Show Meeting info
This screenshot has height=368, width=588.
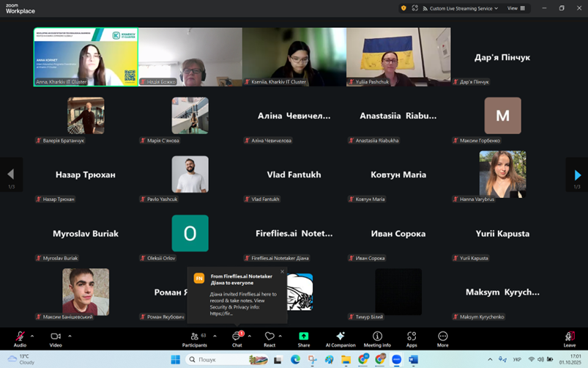coord(377,337)
